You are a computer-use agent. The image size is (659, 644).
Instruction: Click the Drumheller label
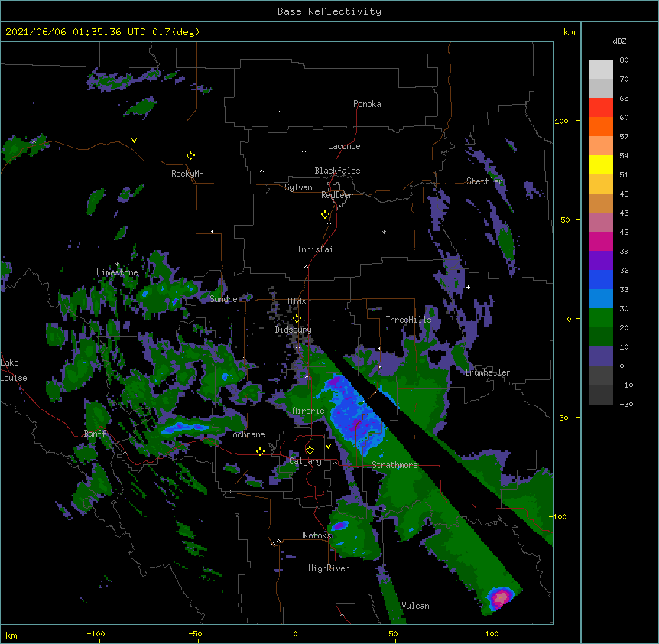coord(488,372)
